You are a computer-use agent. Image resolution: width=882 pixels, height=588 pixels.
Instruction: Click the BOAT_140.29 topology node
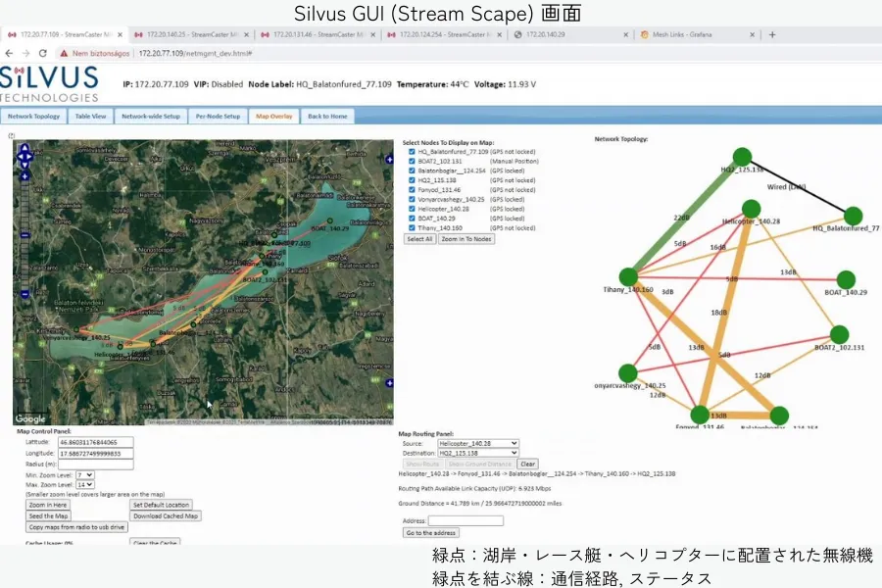click(x=846, y=279)
